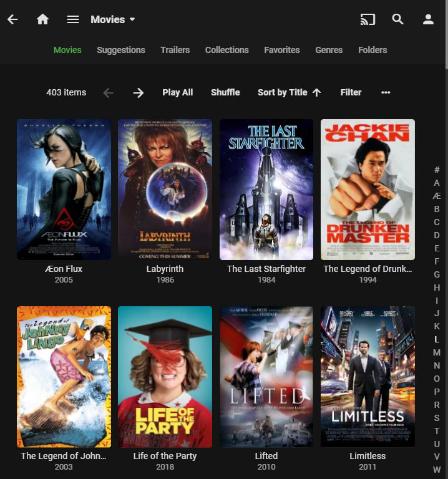Switch to the Genres tab
448x479 pixels.
(329, 50)
